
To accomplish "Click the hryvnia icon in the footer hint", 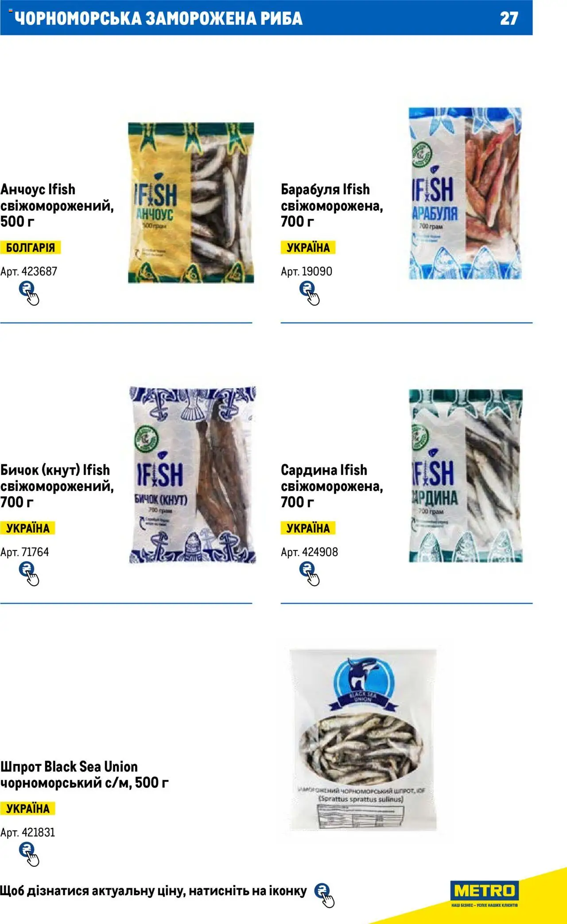I will click(324, 895).
